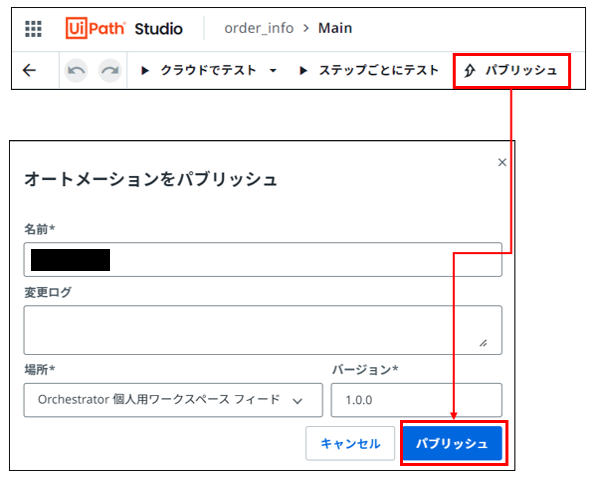
Task: Cancel with the キャンセル button
Action: (x=350, y=443)
